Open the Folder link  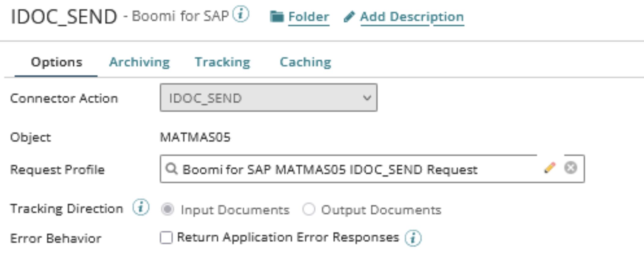pyautogui.click(x=309, y=17)
